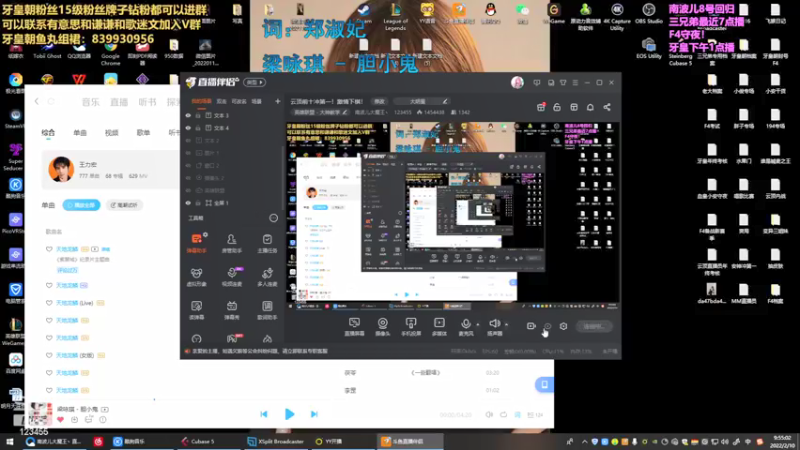Open the 弹幕秀 tool
800x450 pixels.
232,310
